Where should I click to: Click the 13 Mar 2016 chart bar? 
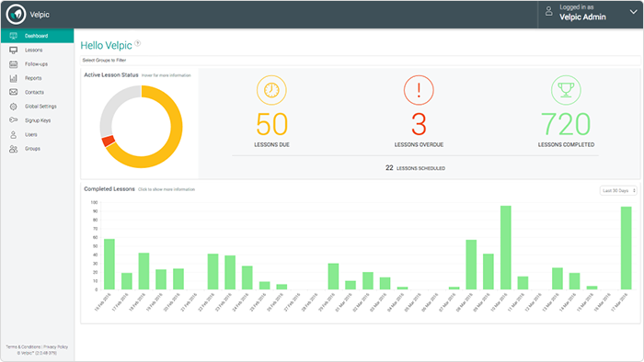558,278
